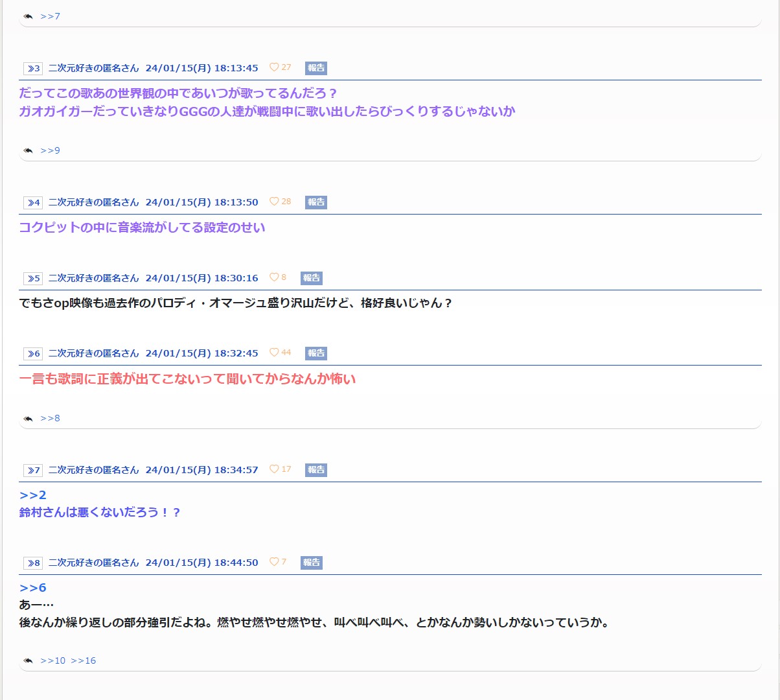The image size is (780, 700).
Task: Click the poster name on post 6
Action: pos(94,353)
